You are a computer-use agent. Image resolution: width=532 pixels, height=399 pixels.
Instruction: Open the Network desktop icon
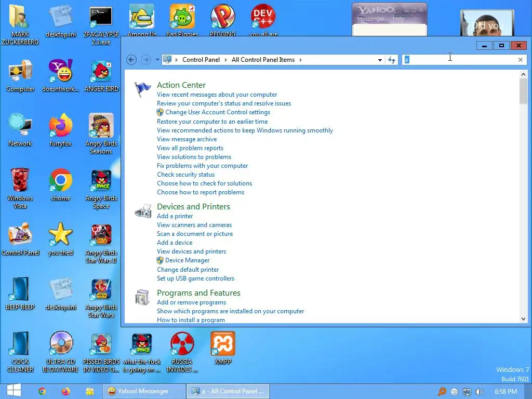[20, 129]
